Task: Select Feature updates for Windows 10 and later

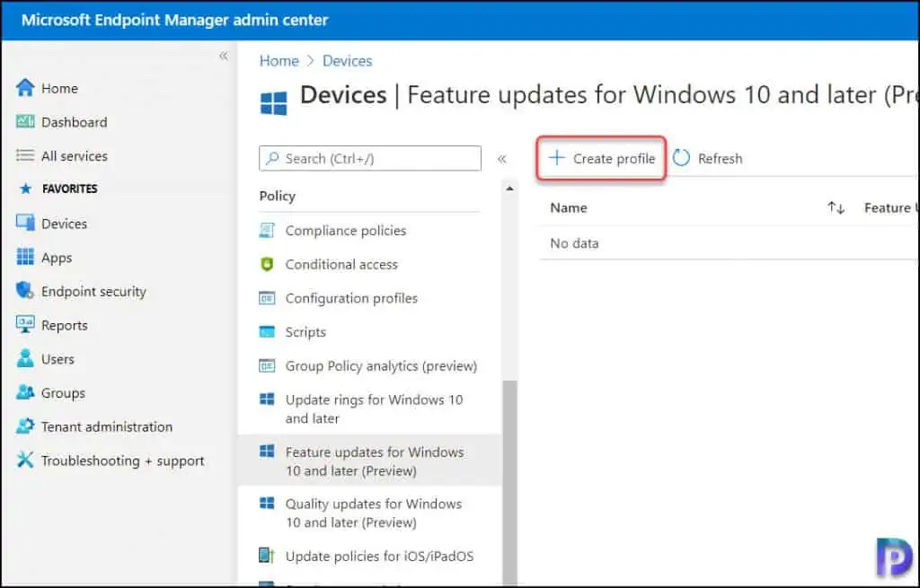Action: click(369, 461)
